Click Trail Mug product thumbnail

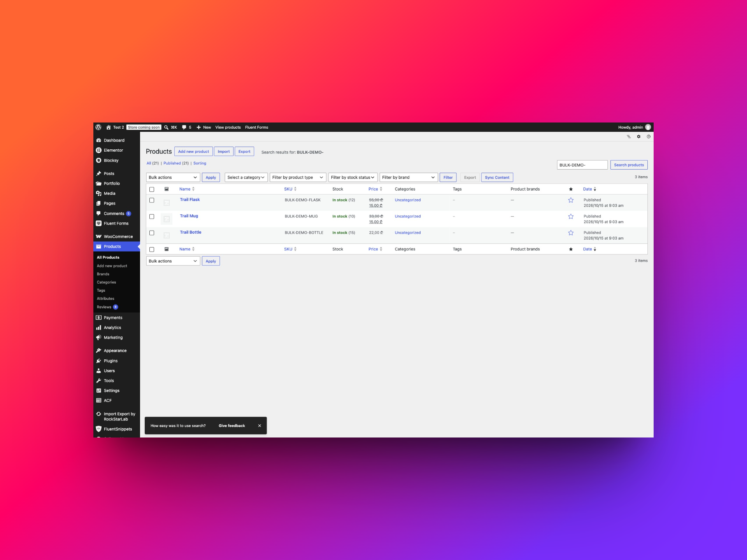pyautogui.click(x=167, y=219)
